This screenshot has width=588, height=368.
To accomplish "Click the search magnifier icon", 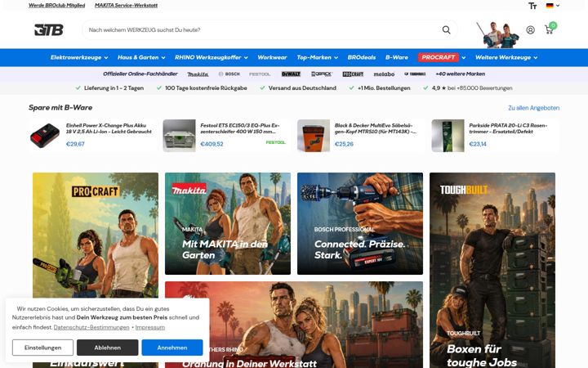I will click(446, 29).
